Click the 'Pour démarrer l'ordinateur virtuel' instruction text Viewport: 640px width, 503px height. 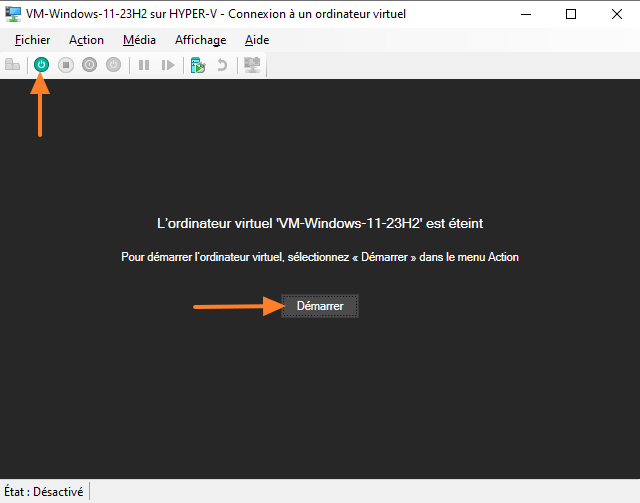click(320, 257)
